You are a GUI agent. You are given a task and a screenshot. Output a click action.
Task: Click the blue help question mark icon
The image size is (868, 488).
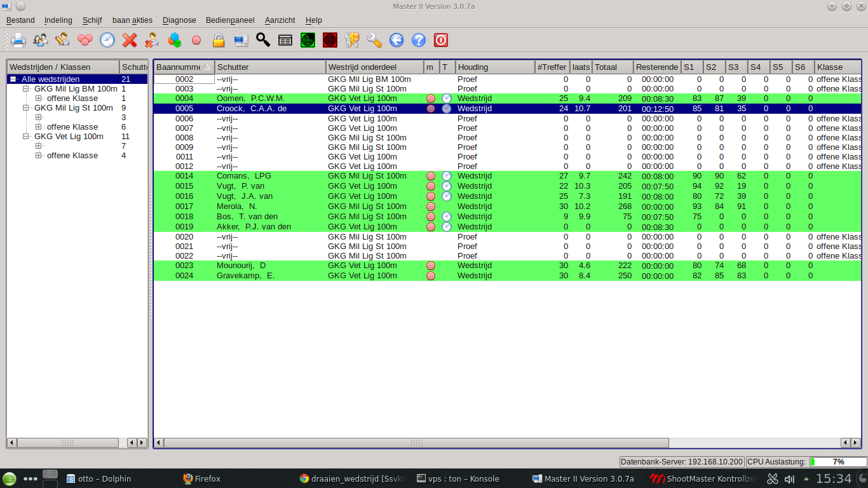(x=419, y=40)
